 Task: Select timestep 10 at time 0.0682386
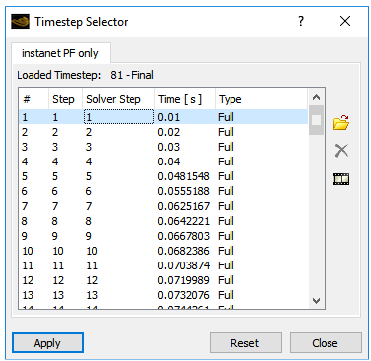163,251
